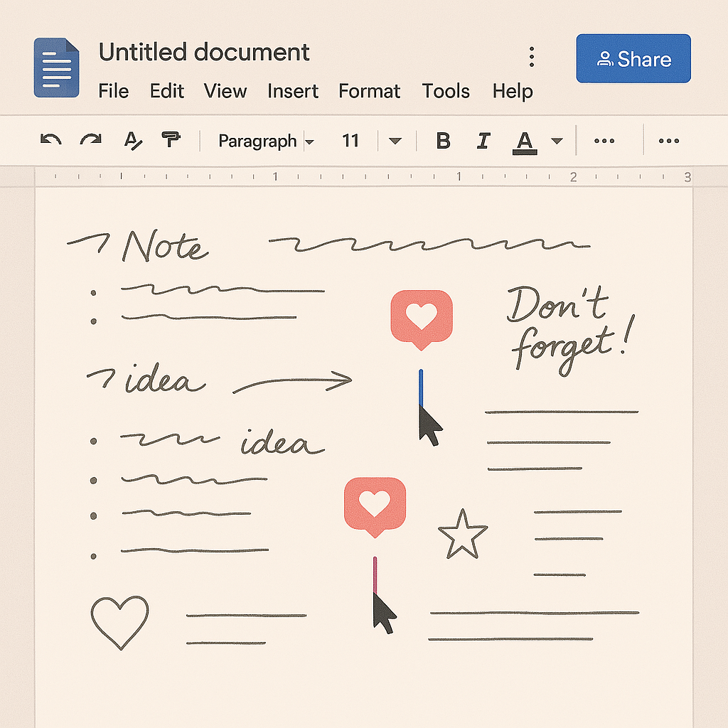Click the Google Docs logo icon
The image size is (728, 728).
(x=57, y=68)
